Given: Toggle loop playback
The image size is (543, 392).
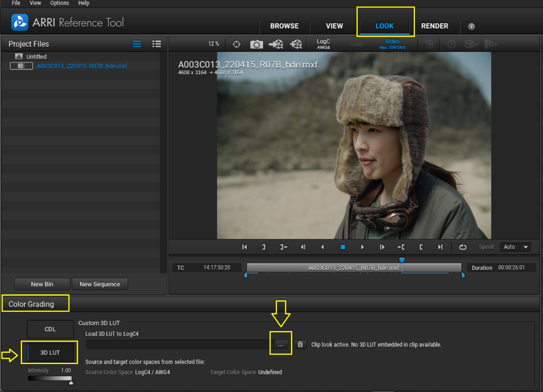Looking at the screenshot, I should click(463, 247).
